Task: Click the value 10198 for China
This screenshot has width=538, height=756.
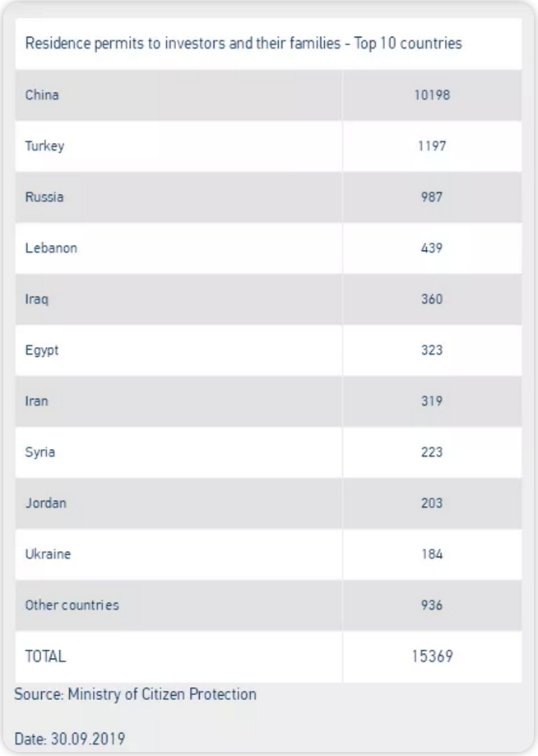Action: (x=432, y=95)
